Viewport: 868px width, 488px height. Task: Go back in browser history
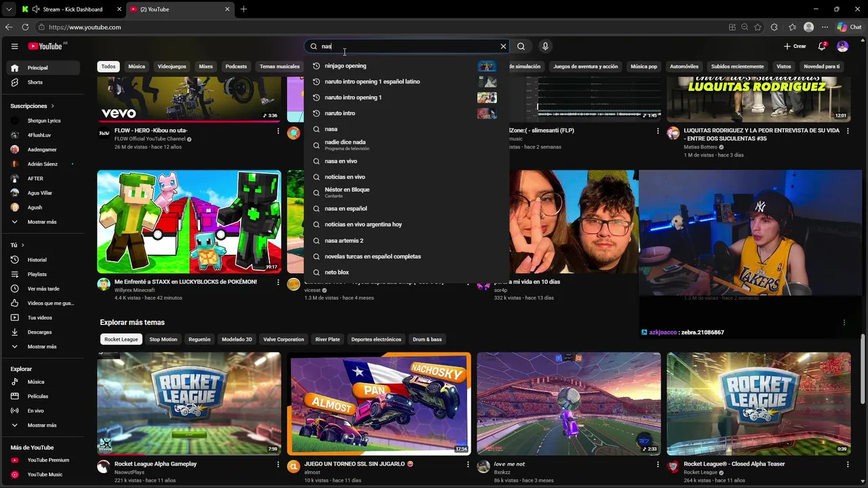coord(9,27)
